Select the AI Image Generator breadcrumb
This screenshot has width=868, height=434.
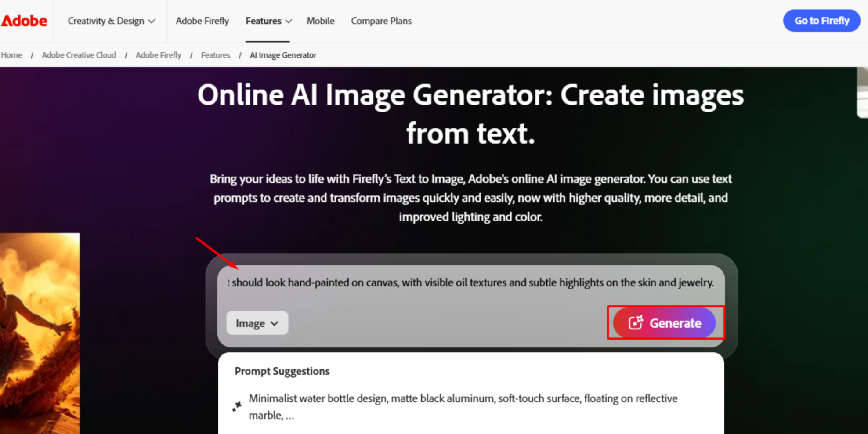[x=283, y=55]
